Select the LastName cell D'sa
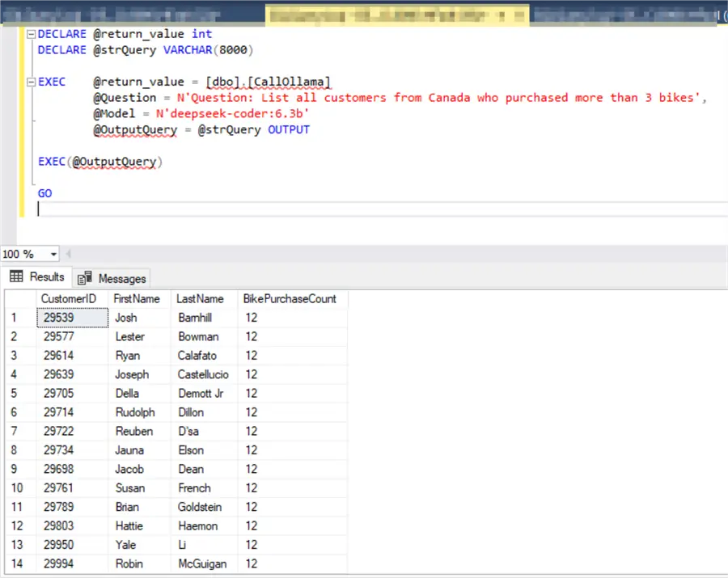The height and width of the screenshot is (578, 728). [204, 432]
